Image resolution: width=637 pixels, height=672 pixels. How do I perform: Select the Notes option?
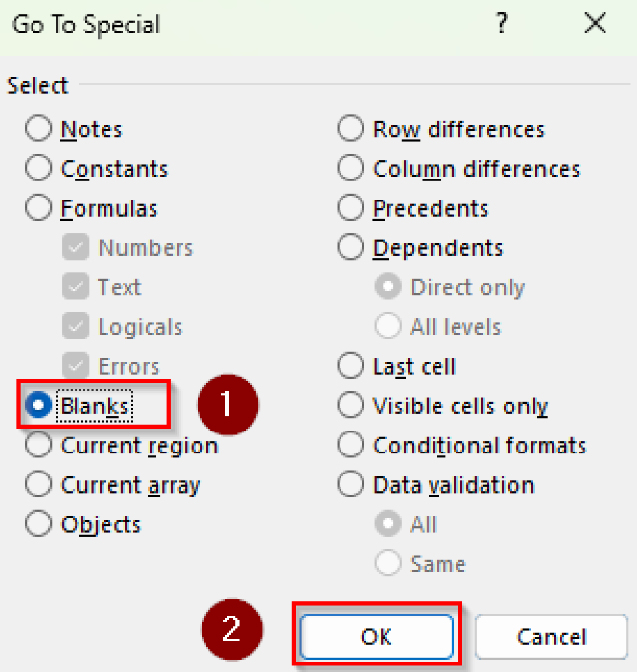38,129
